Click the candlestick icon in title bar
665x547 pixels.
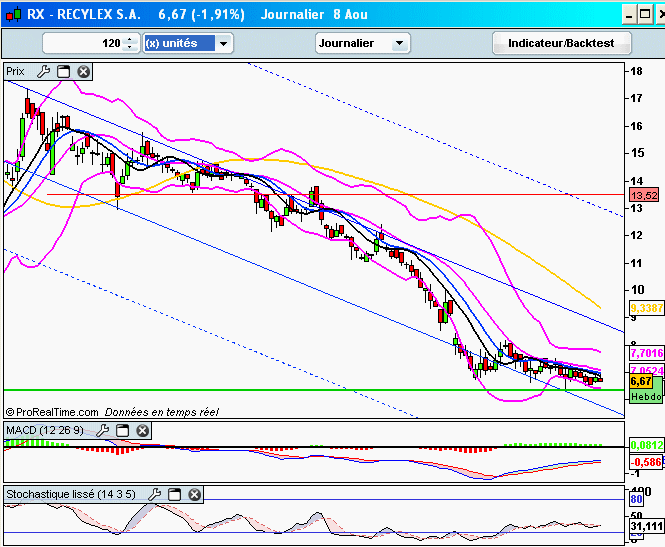tap(13, 14)
